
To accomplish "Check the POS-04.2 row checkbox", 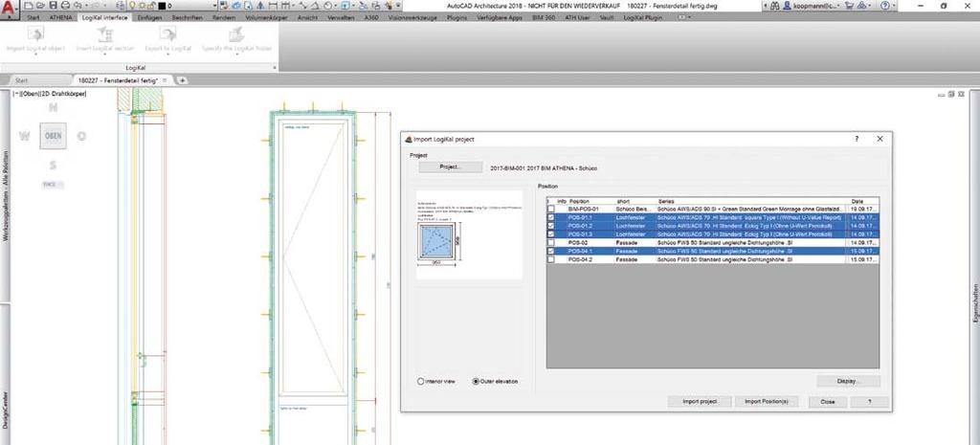I will coord(550,258).
